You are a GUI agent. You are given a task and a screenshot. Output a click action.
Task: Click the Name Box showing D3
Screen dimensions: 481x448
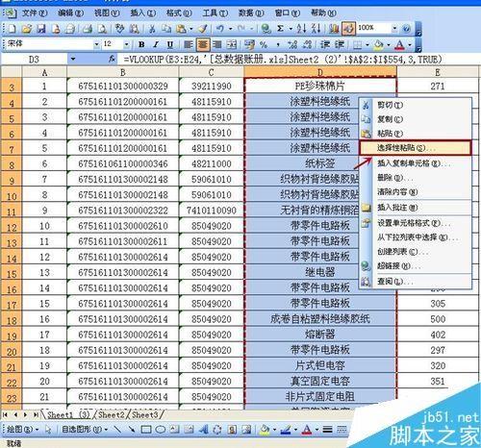[34, 59]
